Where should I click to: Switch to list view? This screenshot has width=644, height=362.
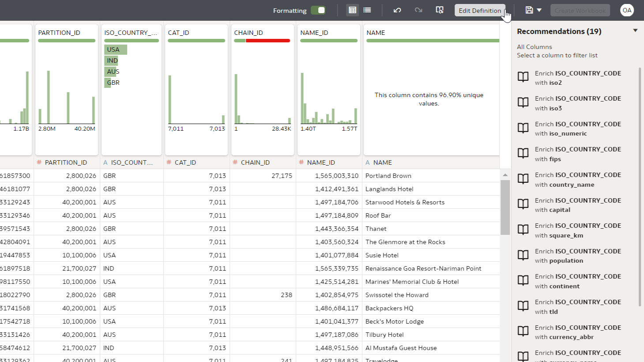367,10
